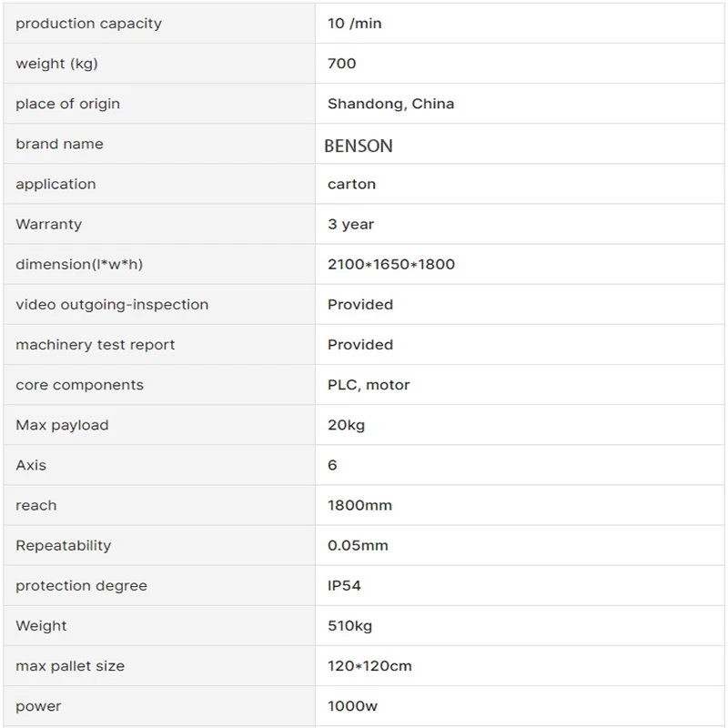Select the 20kg payload value

pyautogui.click(x=346, y=425)
